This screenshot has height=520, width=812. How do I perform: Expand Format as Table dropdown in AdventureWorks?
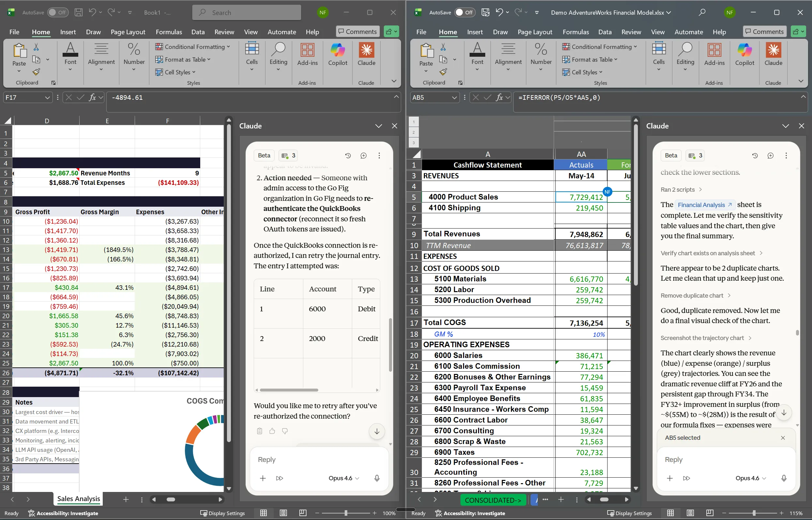pos(589,59)
